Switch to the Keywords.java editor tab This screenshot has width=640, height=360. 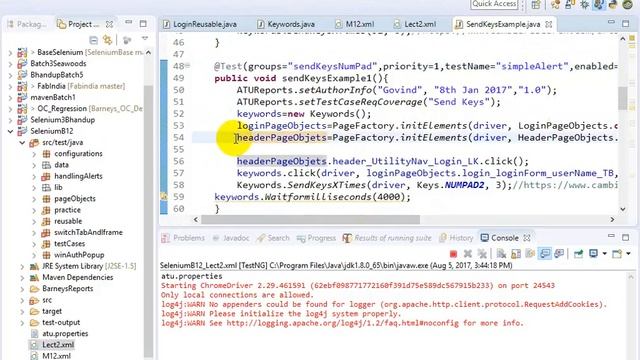pos(286,24)
